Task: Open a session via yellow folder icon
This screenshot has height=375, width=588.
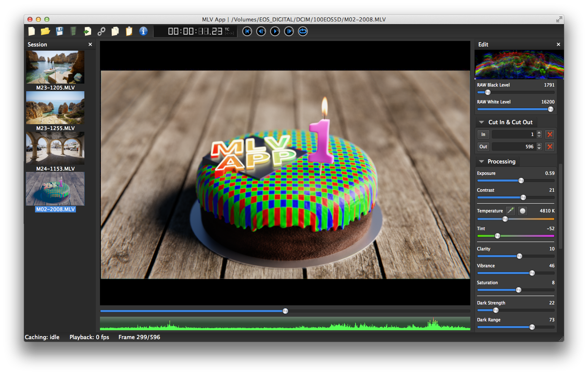Action: (45, 31)
